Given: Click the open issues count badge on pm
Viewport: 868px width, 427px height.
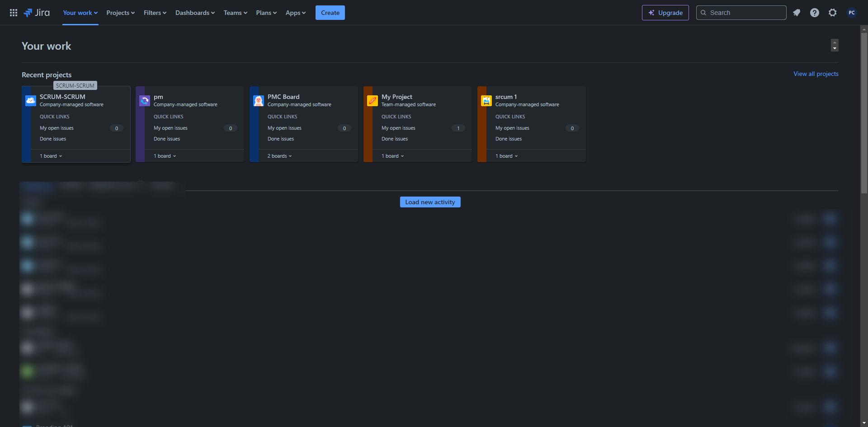Looking at the screenshot, I should click(231, 128).
